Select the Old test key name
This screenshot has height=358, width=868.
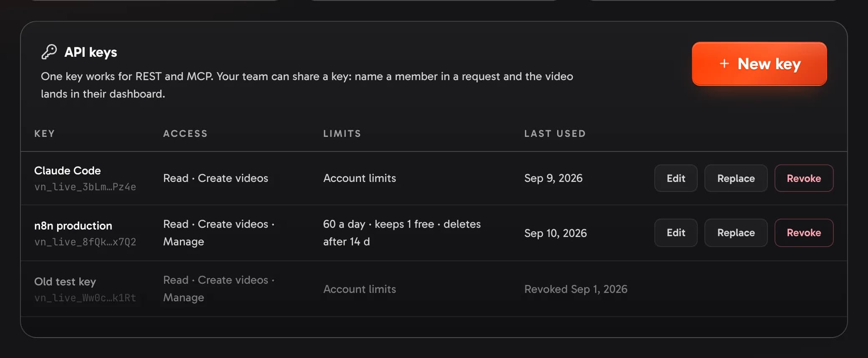pos(65,282)
